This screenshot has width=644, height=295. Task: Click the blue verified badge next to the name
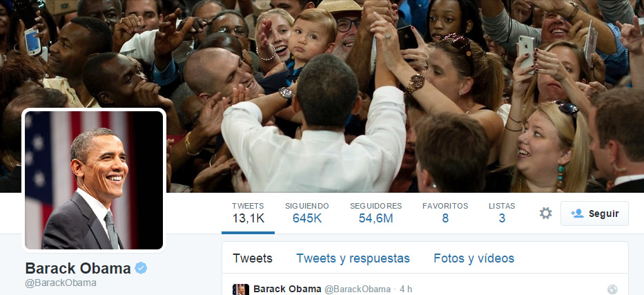[x=141, y=268]
